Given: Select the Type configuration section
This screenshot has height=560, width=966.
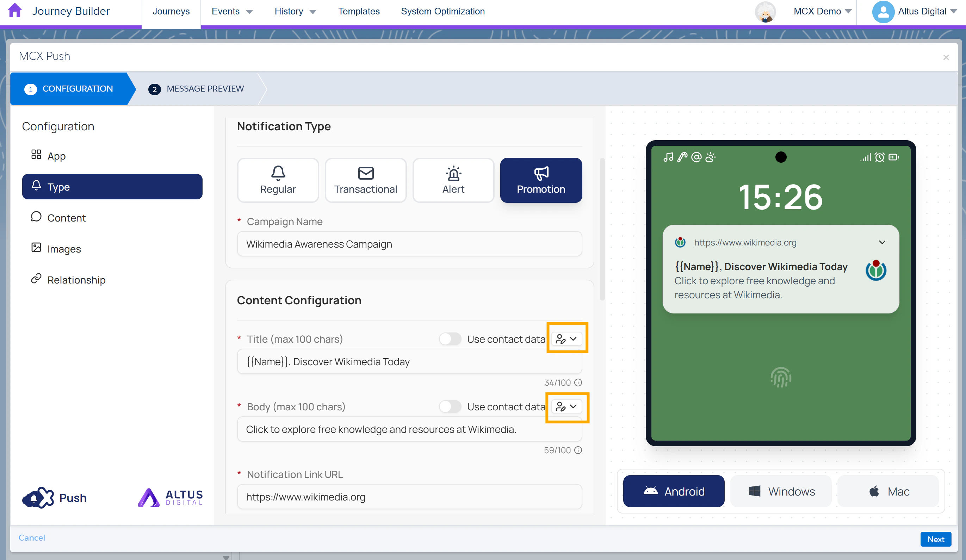Looking at the screenshot, I should pyautogui.click(x=112, y=187).
